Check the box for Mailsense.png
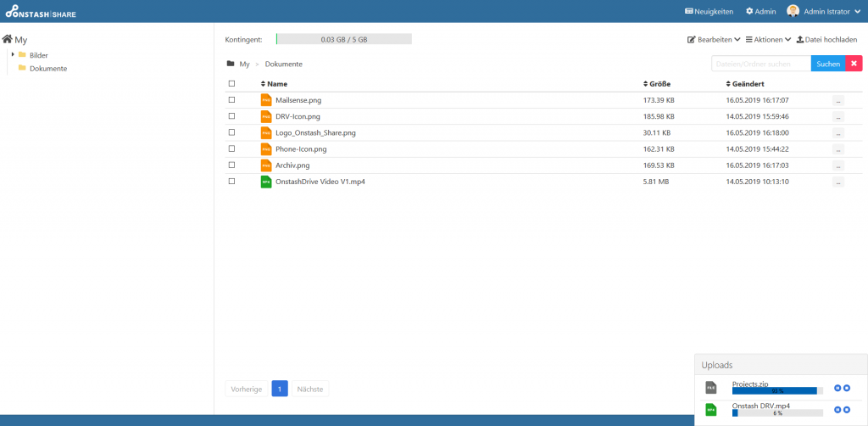The image size is (868, 426). [x=232, y=100]
